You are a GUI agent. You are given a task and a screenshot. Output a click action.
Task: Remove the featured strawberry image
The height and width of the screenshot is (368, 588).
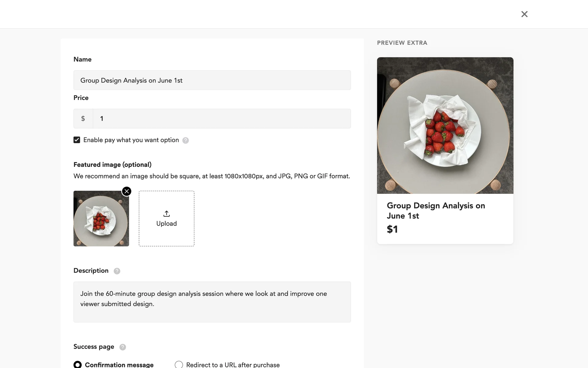click(x=126, y=191)
